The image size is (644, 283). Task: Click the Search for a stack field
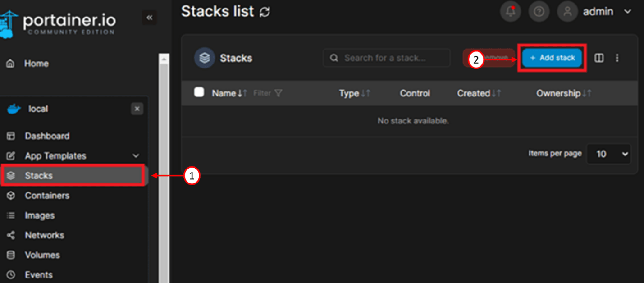[x=387, y=58]
